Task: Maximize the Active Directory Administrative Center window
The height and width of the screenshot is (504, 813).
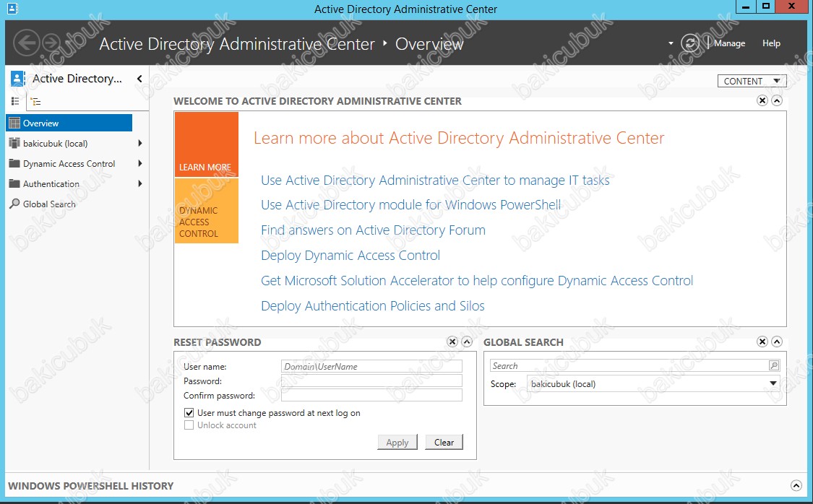Action: tap(765, 7)
